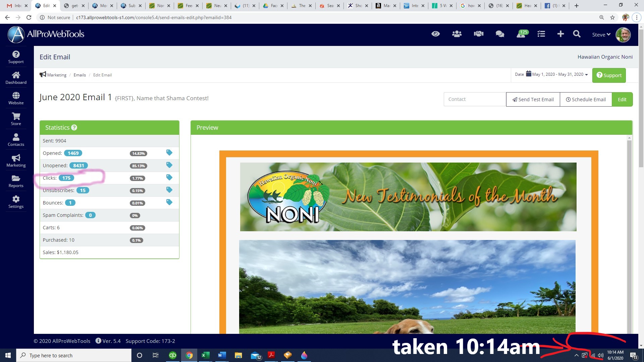Click the tag icon for Clicks row
Viewport: 644px width, 362px height.
169,178
